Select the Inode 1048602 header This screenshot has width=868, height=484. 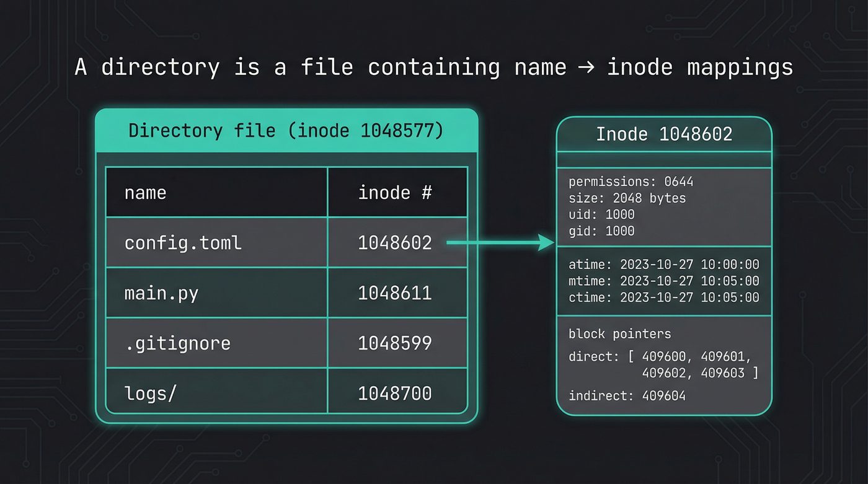click(x=665, y=134)
